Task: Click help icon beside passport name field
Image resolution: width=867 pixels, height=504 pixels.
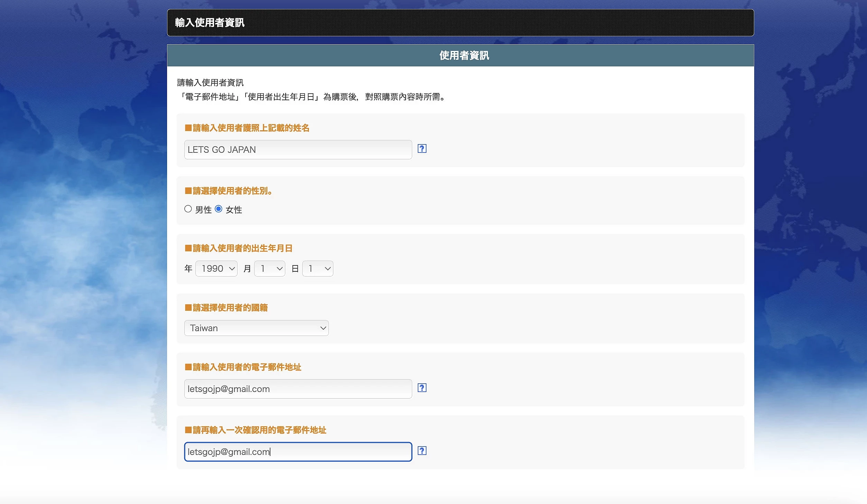Action: [x=422, y=149]
